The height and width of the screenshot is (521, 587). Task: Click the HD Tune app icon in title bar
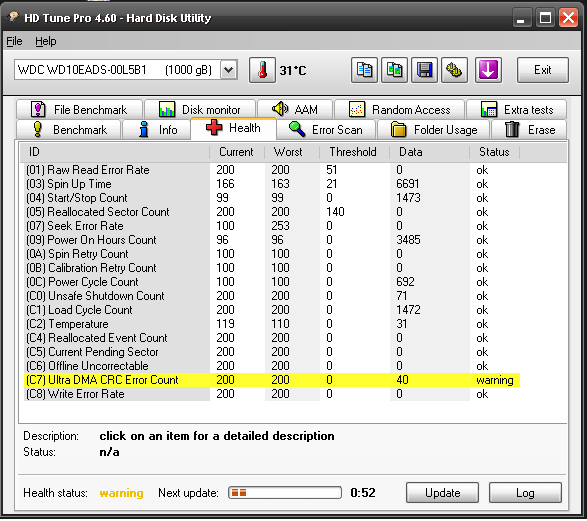click(x=13, y=17)
